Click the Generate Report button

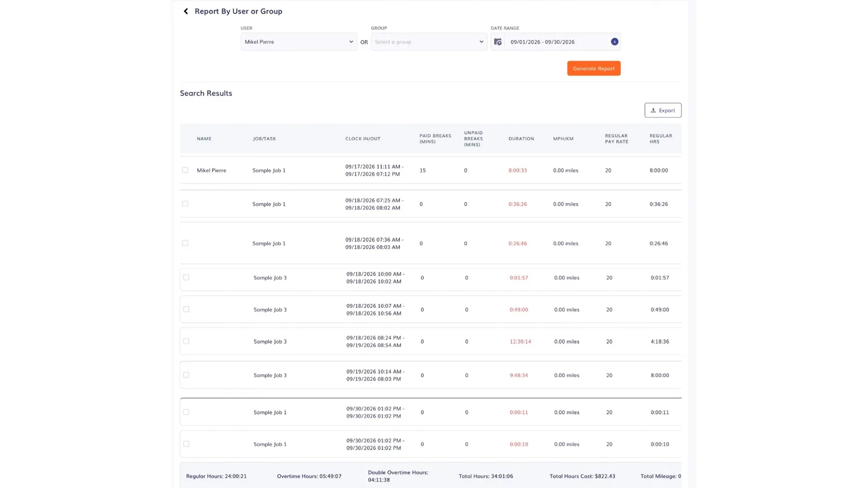point(593,68)
